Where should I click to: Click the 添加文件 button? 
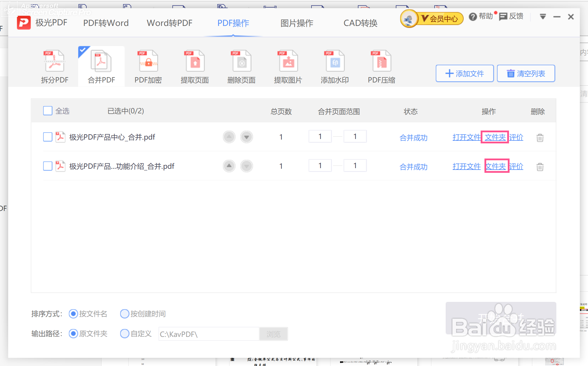[x=465, y=73]
